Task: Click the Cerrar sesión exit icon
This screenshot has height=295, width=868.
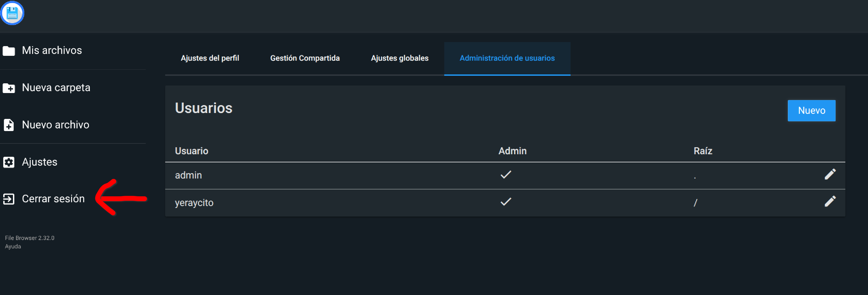Action: (9, 199)
